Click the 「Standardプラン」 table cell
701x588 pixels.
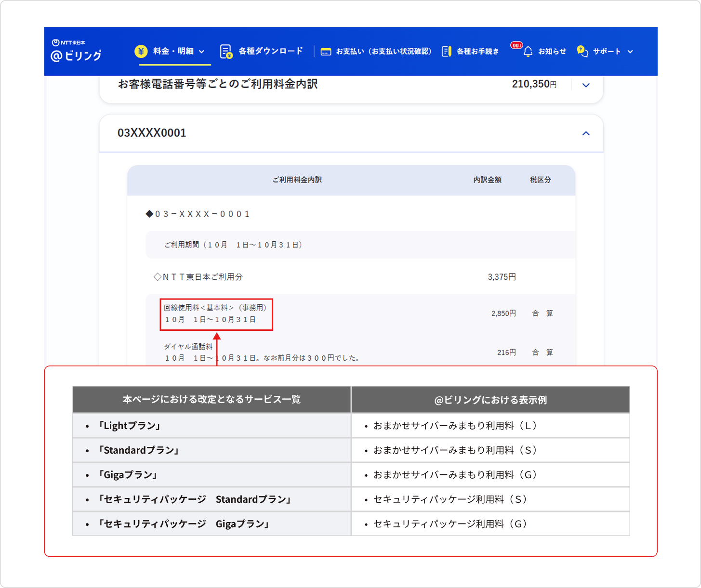tap(212, 450)
